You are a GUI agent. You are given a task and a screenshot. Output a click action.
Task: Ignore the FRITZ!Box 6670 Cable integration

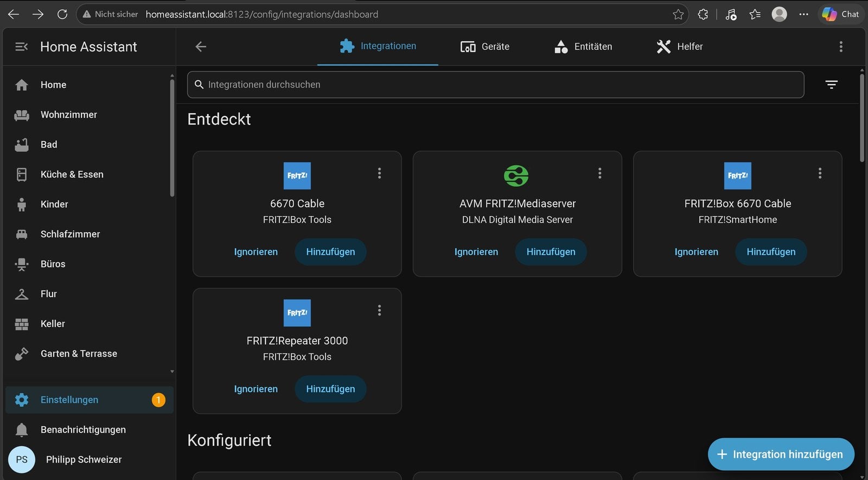pos(697,252)
